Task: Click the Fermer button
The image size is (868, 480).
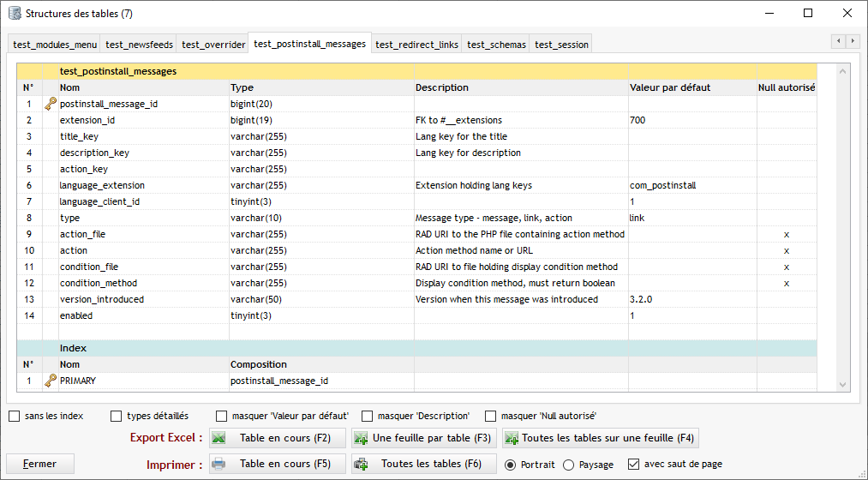Action: click(40, 464)
